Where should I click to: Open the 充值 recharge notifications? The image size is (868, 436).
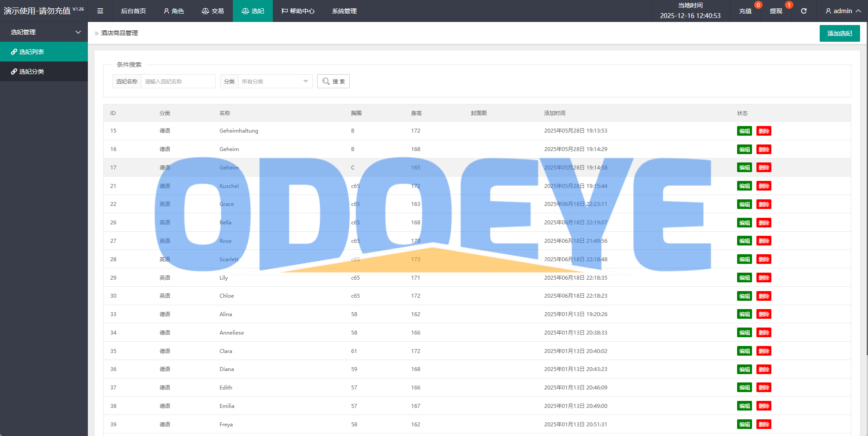point(745,11)
